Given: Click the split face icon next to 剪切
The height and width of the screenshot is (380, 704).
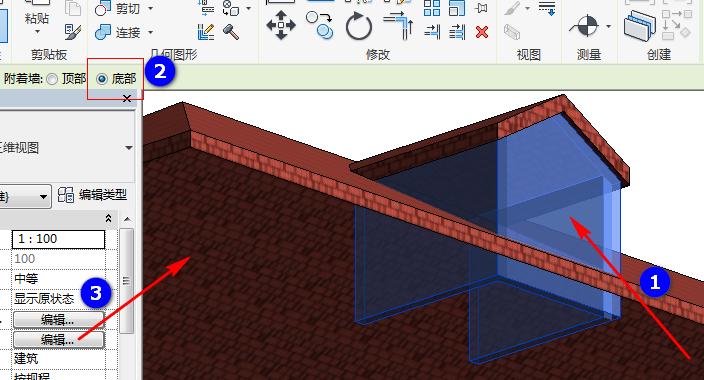Looking at the screenshot, I should (x=207, y=8).
